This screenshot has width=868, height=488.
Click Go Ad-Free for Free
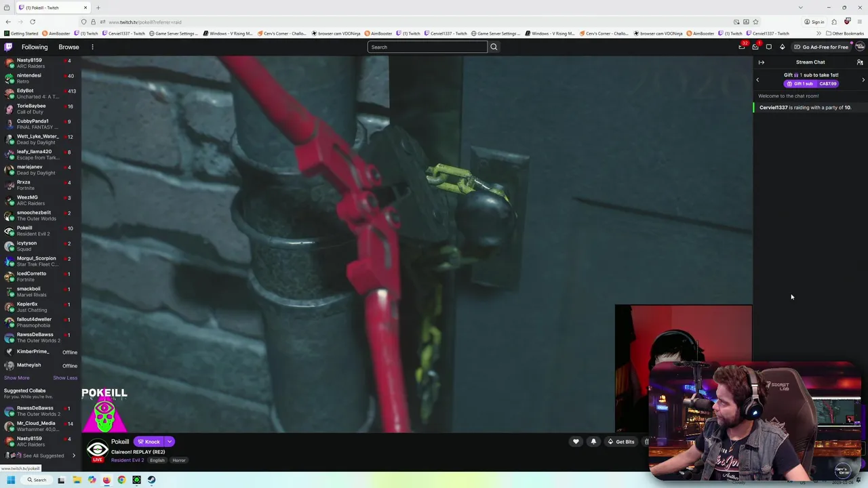click(821, 47)
